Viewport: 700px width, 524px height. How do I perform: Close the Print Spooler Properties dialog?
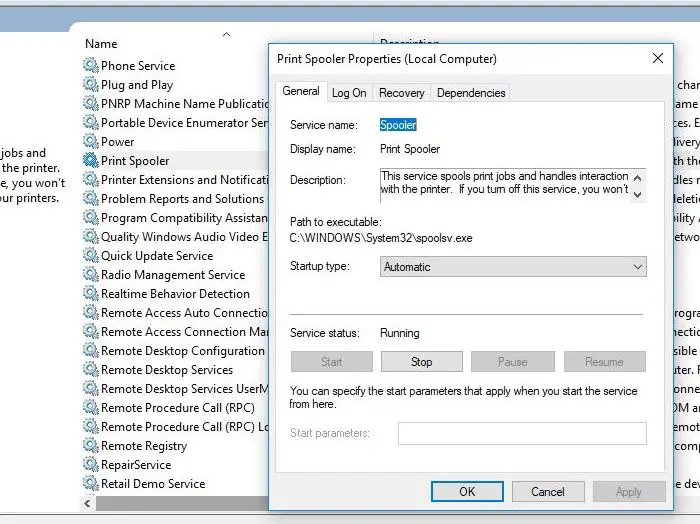pos(656,59)
